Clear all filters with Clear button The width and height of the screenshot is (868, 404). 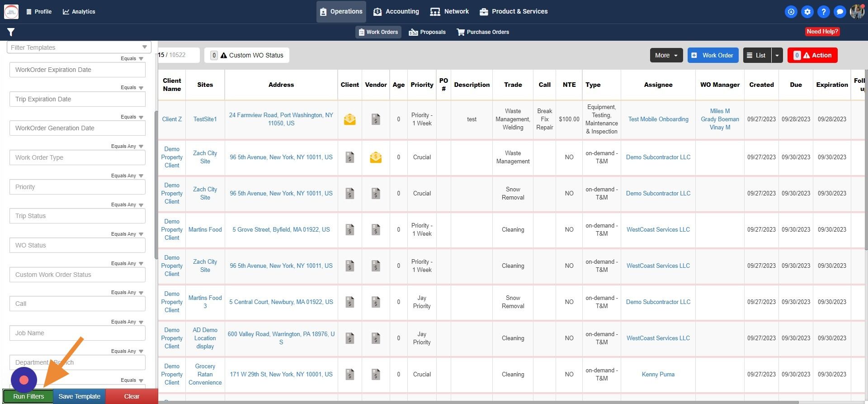coord(132,396)
